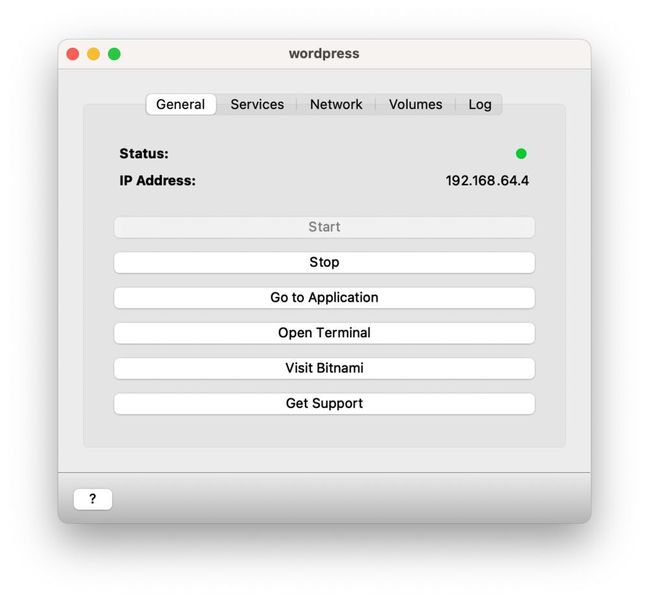Click the greyed-out Start button
Screen dimensions: 649x600
click(324, 227)
